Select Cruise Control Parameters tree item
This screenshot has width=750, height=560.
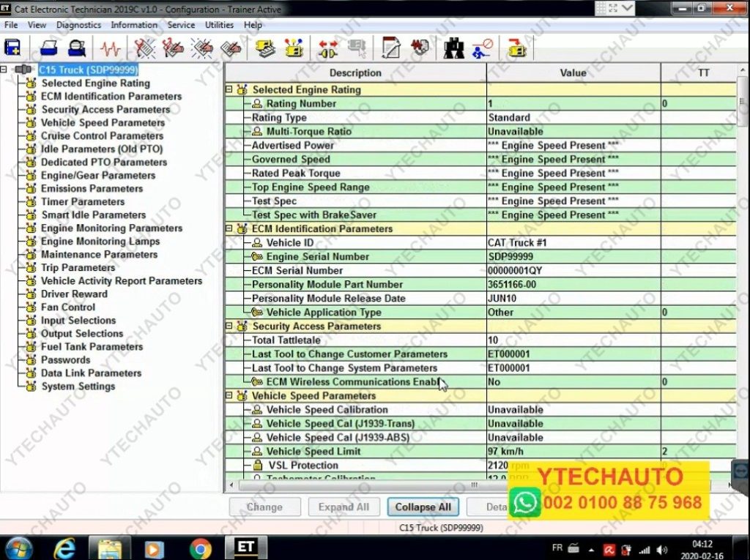(102, 136)
